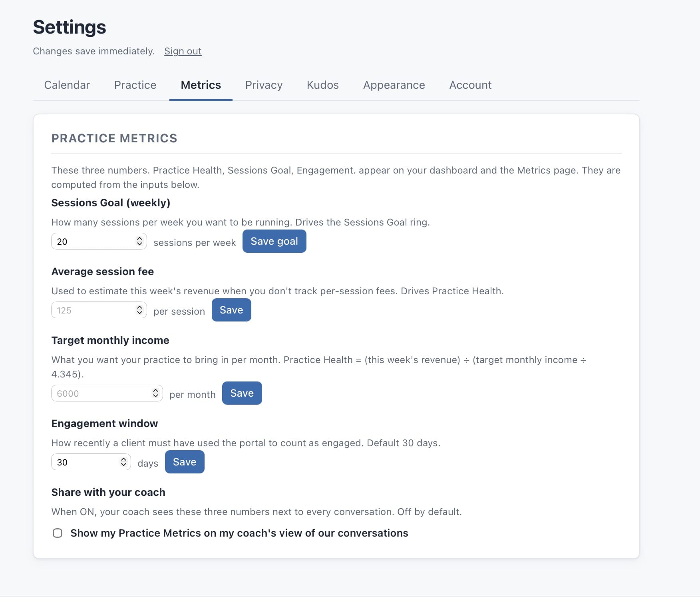Screen dimensions: 700x607
Task: Click the per month income stepper arrows
Action: pos(155,393)
